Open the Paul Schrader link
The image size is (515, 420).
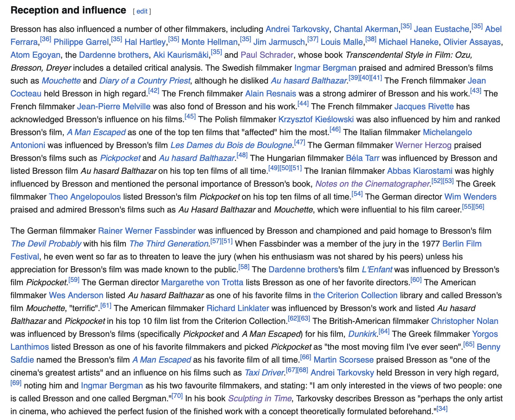[267, 55]
